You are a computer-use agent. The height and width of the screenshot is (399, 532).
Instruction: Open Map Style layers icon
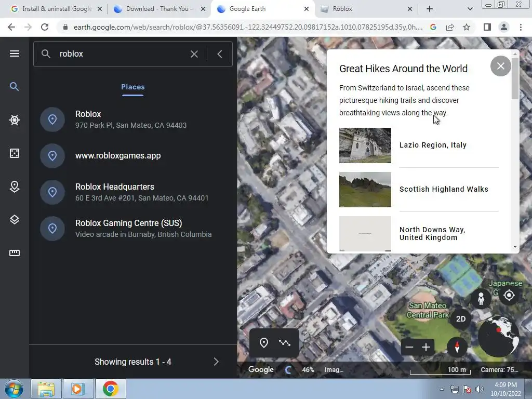tap(14, 220)
